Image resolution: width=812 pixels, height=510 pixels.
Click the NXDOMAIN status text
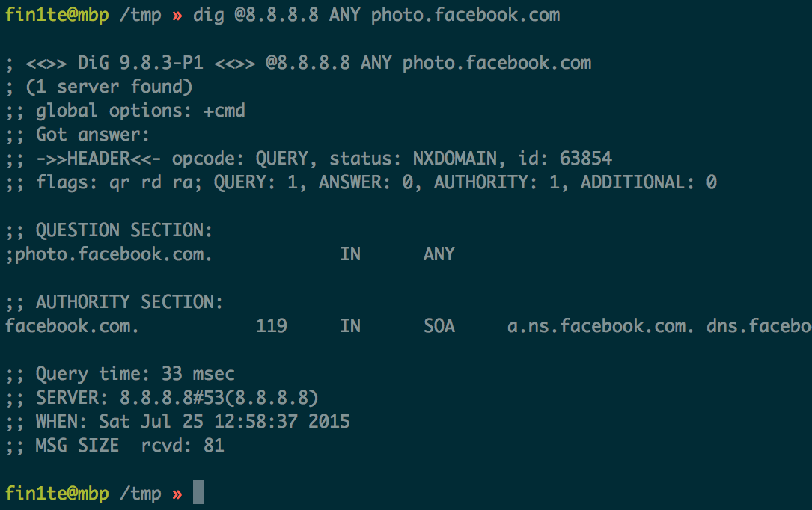coord(455,159)
